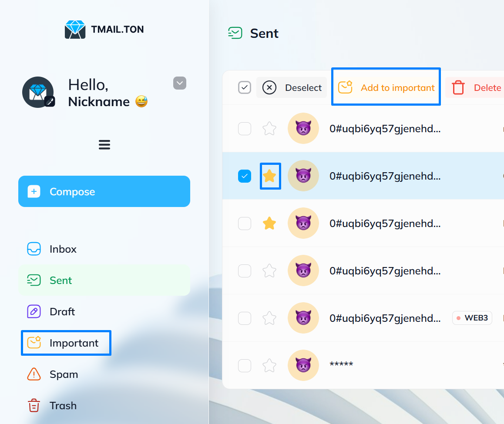The image size is (504, 424).
Task: Click the TMAIL.TON diamond envelope logo
Action: (75, 30)
